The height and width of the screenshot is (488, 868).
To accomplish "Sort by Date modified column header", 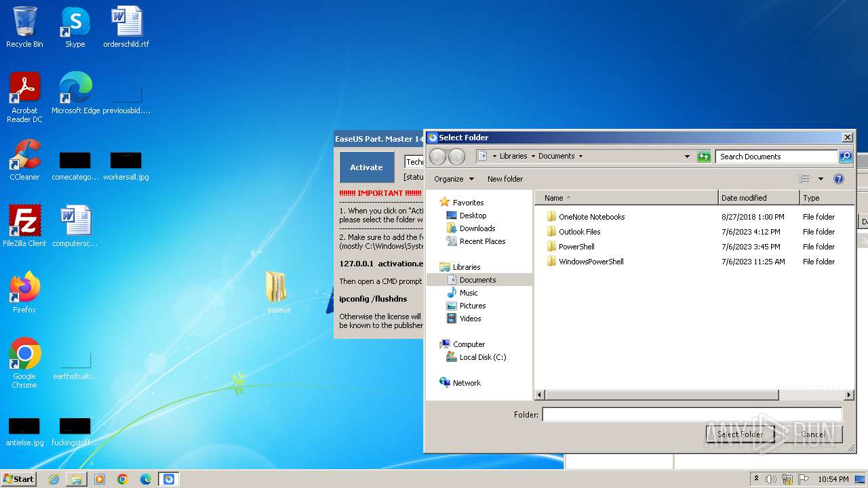I will (759, 198).
